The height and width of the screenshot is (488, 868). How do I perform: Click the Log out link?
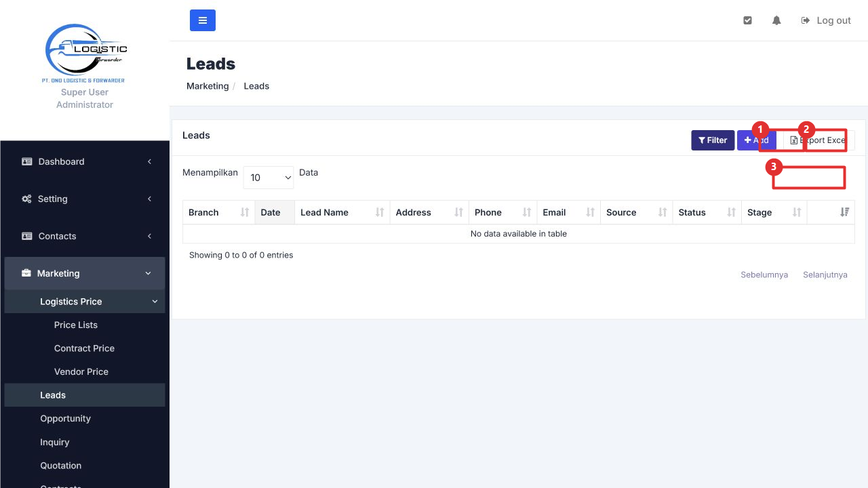(x=826, y=20)
